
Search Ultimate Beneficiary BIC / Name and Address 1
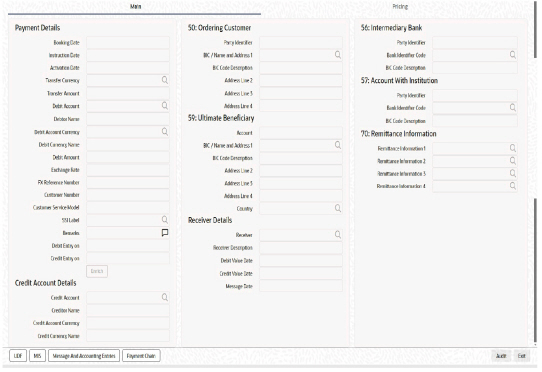click(x=338, y=145)
